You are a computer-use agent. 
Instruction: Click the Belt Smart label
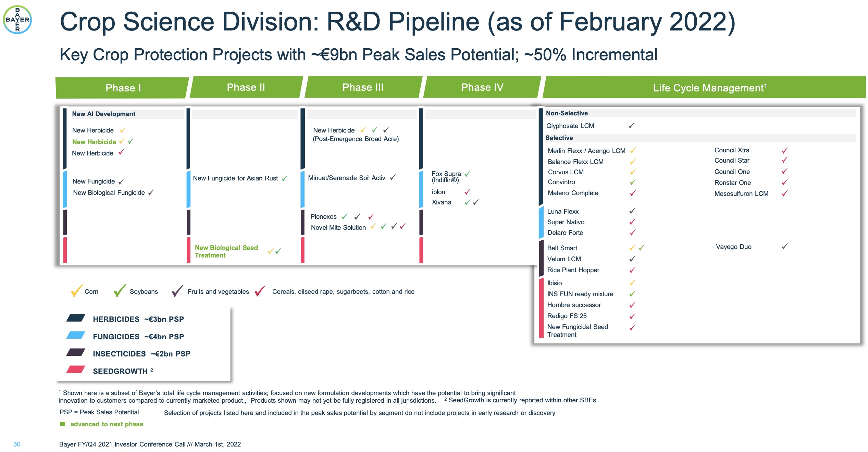pos(562,248)
